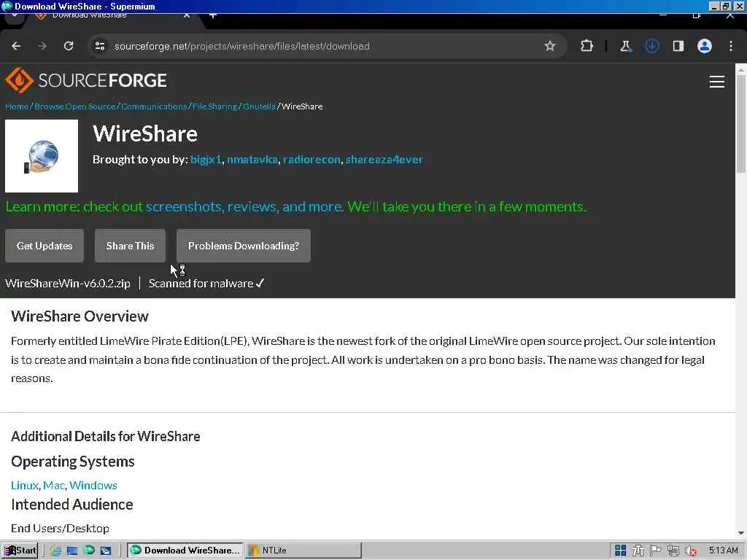Open contributor radiorecon profile
This screenshot has height=560, width=747.
(311, 160)
